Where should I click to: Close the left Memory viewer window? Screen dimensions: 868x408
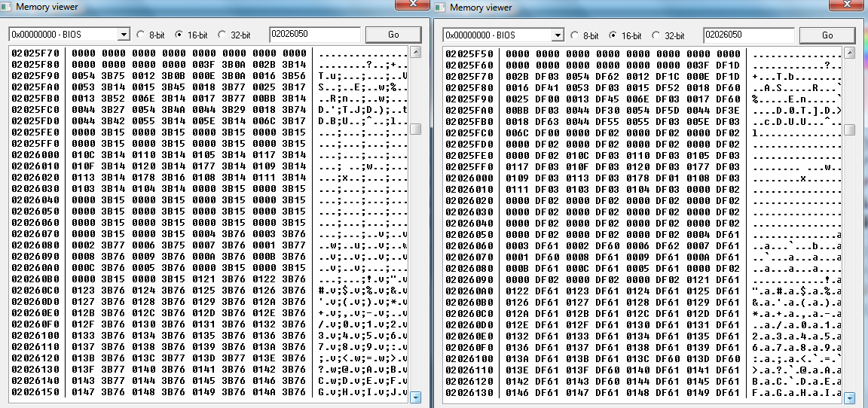click(x=414, y=5)
